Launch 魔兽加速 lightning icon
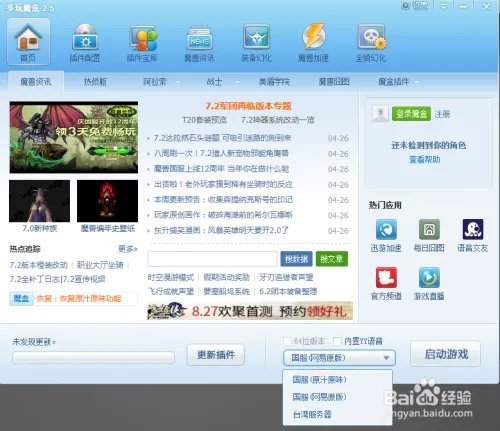 [313, 43]
